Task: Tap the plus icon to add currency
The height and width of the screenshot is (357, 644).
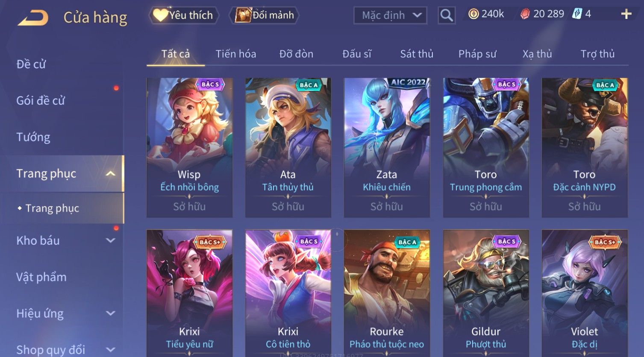Action: coord(626,14)
